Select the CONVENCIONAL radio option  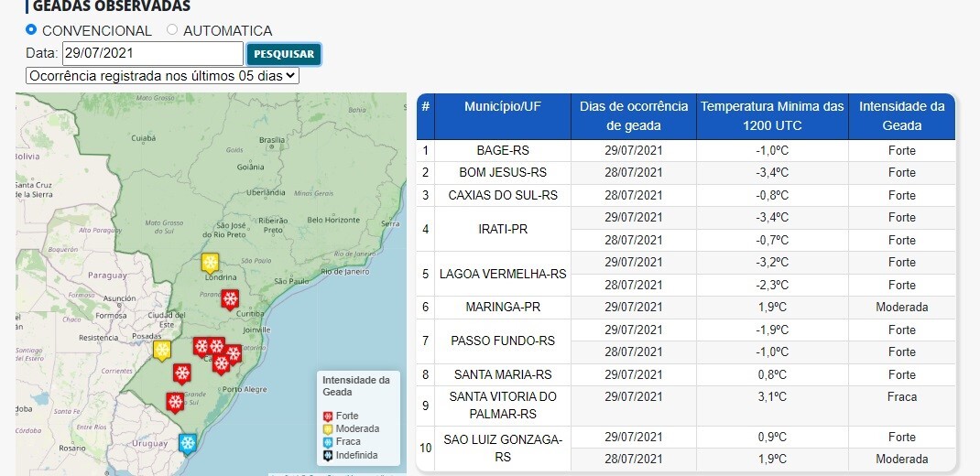click(x=31, y=30)
